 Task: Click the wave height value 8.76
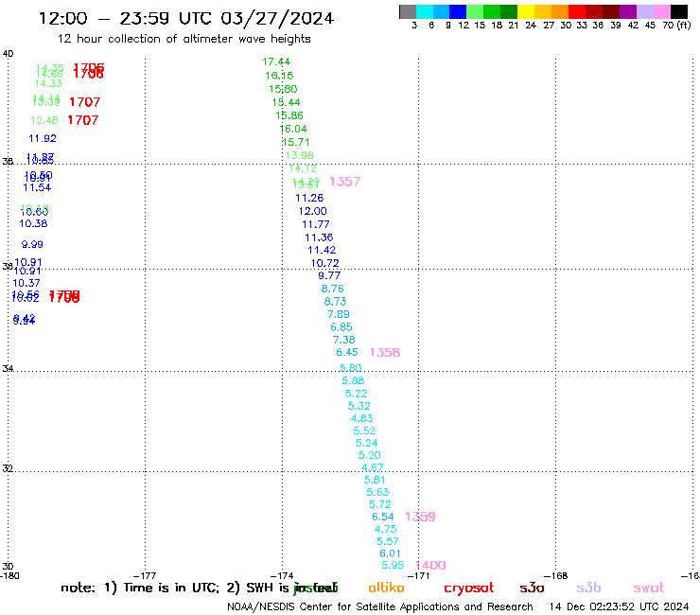click(x=333, y=289)
